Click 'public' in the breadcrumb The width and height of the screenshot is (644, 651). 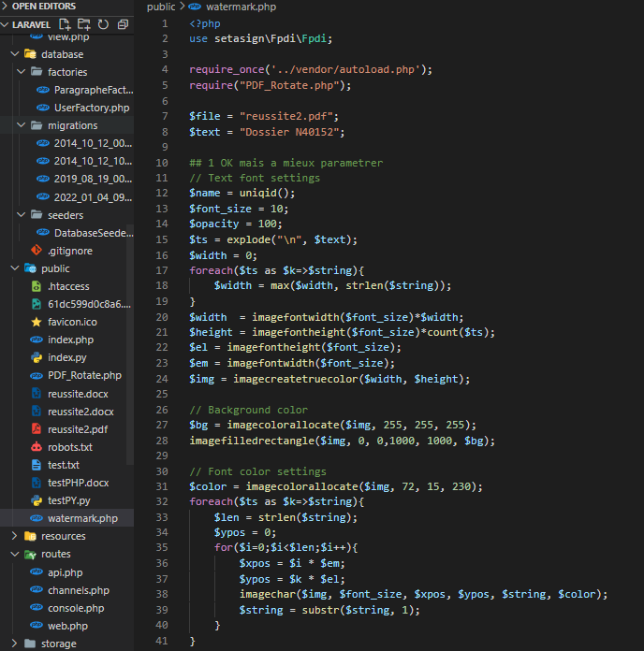161,7
